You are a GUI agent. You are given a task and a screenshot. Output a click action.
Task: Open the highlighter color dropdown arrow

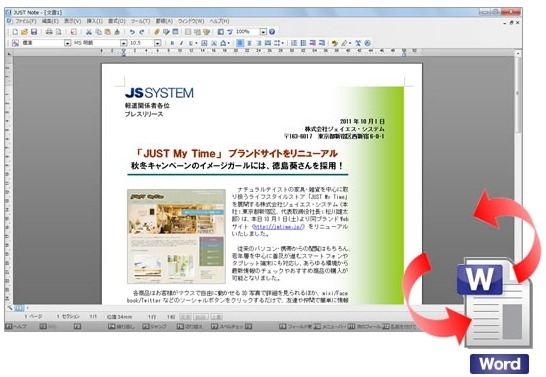[x=350, y=43]
